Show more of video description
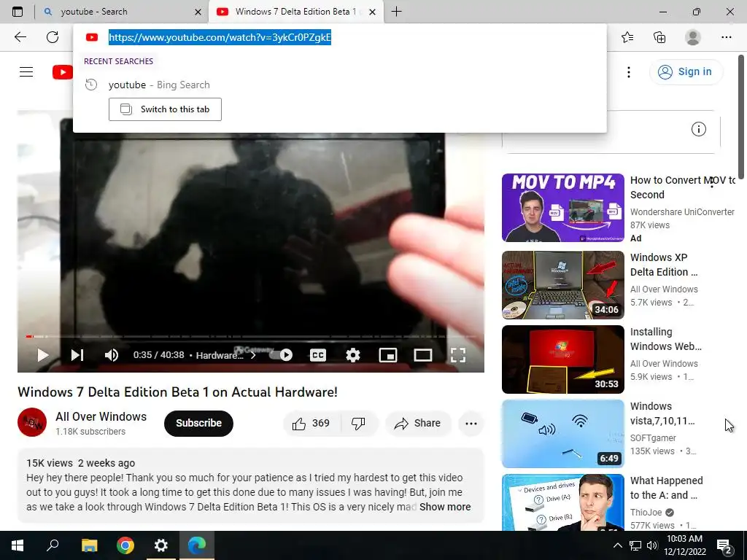 click(445, 507)
